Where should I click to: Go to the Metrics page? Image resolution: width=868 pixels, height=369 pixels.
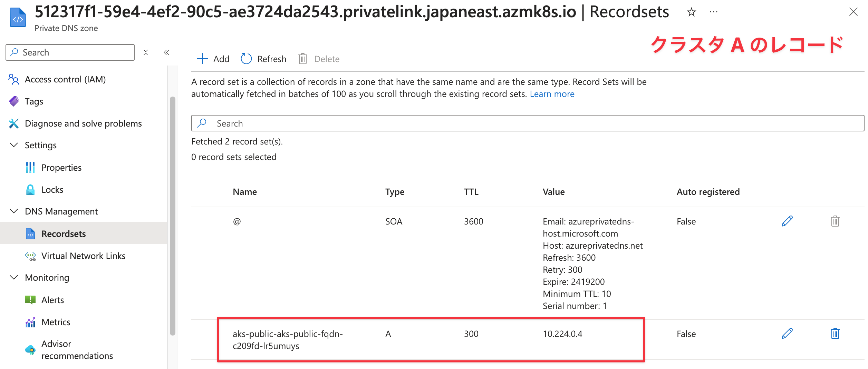point(56,322)
